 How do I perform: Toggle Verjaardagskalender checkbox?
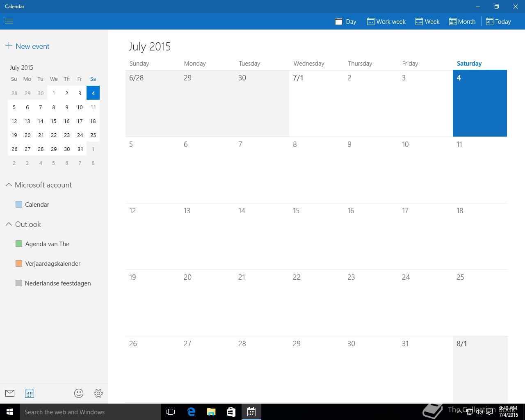(x=19, y=263)
